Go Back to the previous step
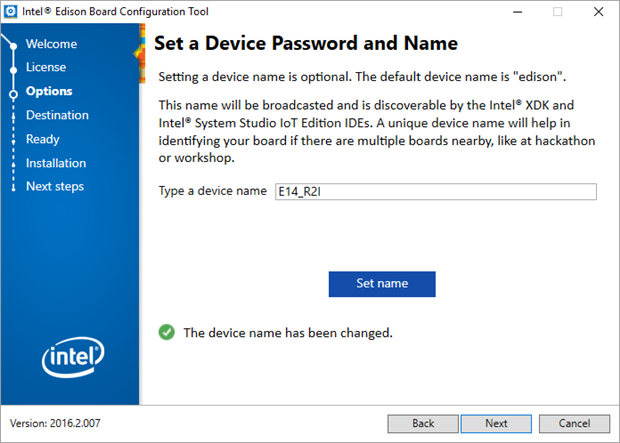 [x=423, y=423]
